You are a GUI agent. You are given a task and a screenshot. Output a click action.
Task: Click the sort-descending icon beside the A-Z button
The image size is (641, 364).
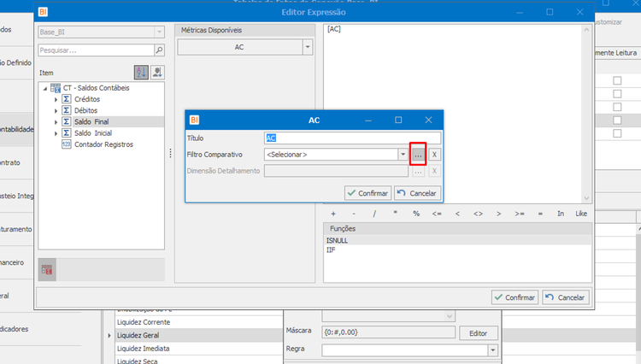click(x=157, y=73)
